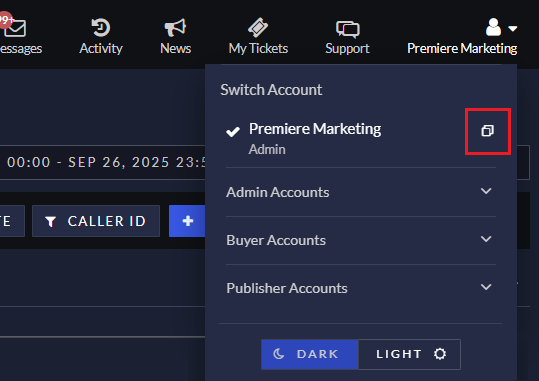The image size is (539, 381).
Task: Switch theme to LIGHT mode
Action: 409,354
